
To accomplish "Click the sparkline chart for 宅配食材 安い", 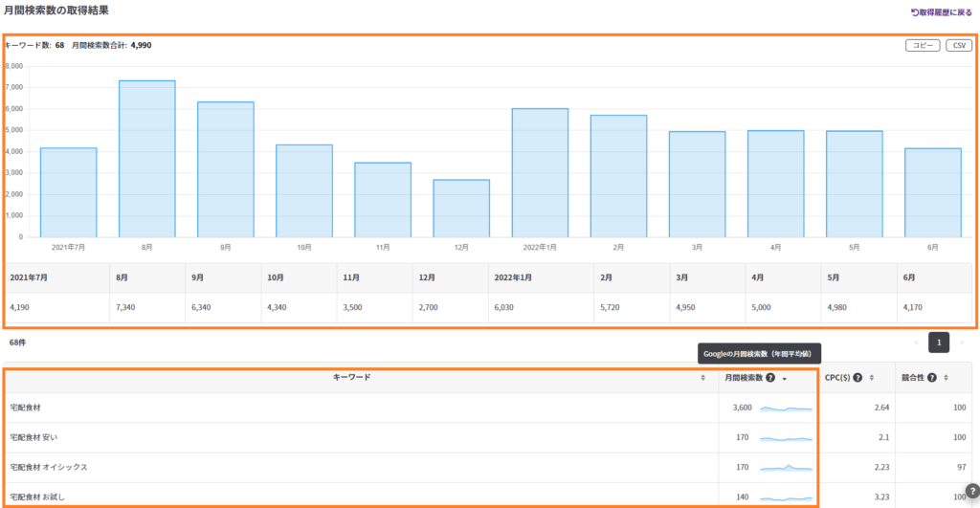I will 786,438.
